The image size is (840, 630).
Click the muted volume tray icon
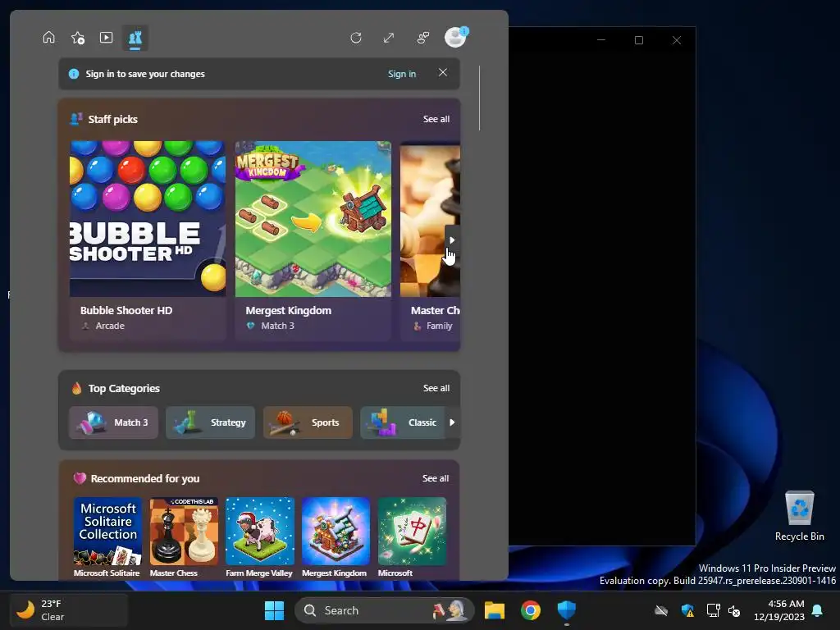click(734, 610)
